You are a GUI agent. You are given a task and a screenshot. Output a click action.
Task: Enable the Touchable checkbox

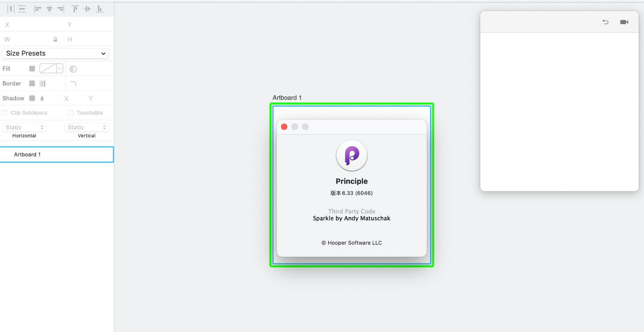pyautogui.click(x=71, y=113)
